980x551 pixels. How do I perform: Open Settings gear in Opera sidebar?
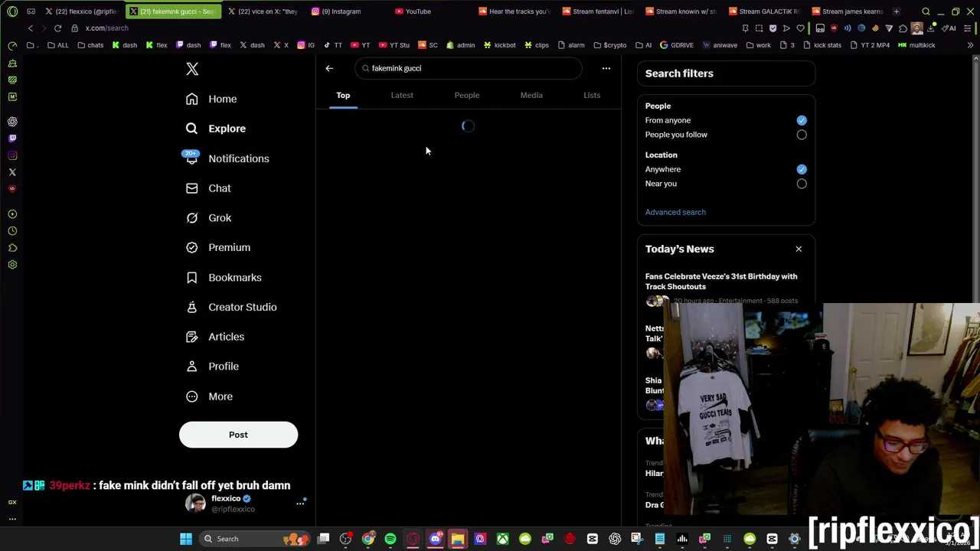tap(12, 265)
